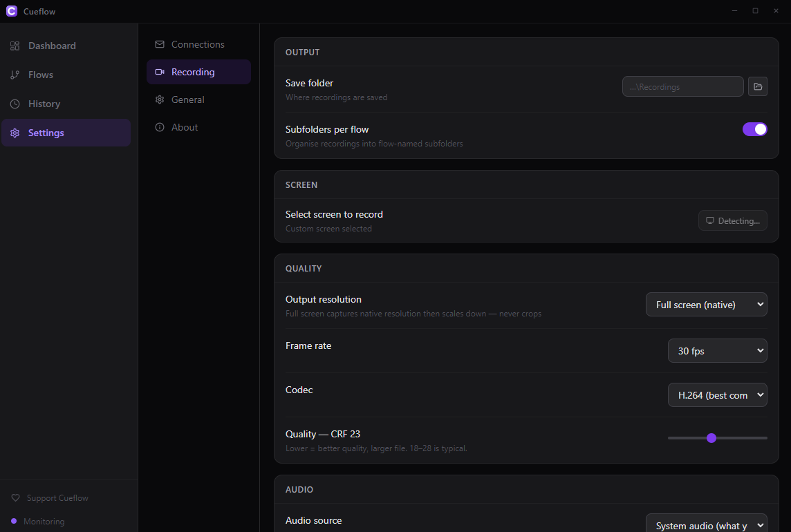Click the CRF quality slider handle
The image size is (791, 532).
click(711, 438)
